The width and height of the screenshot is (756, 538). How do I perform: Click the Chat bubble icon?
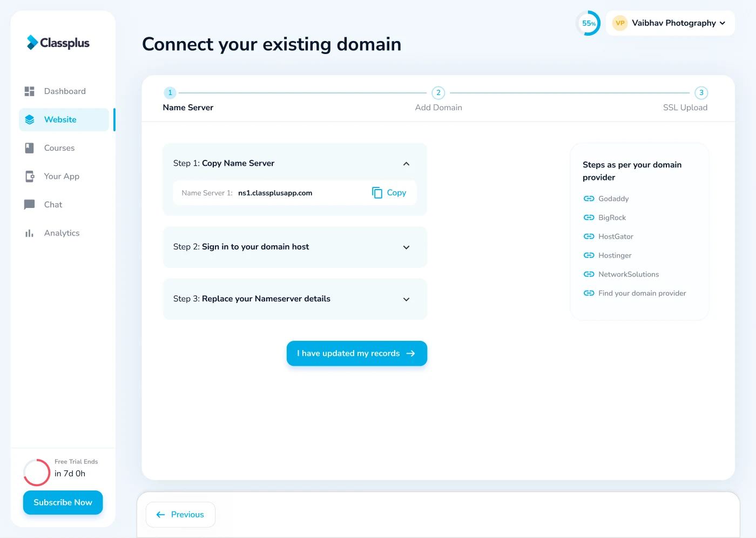[x=30, y=205]
